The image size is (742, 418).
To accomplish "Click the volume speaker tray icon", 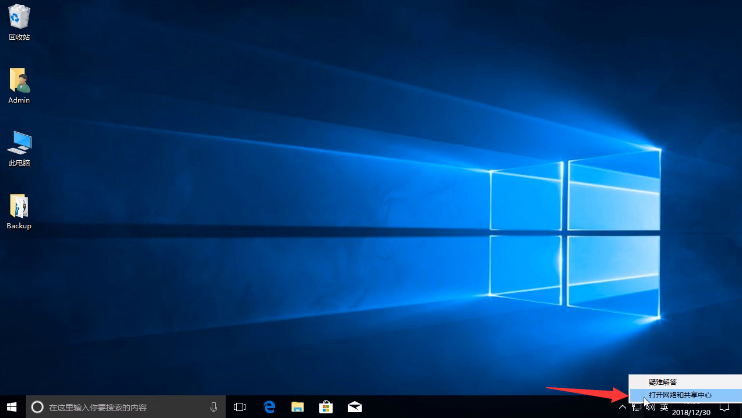I will 650,407.
